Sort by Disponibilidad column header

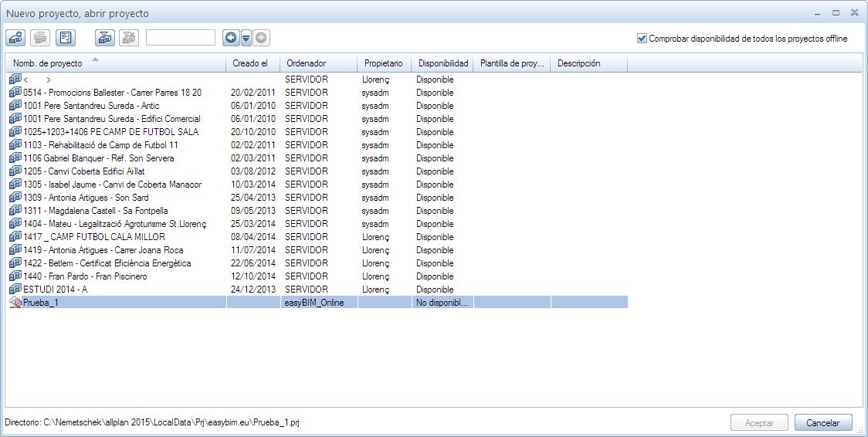point(443,63)
